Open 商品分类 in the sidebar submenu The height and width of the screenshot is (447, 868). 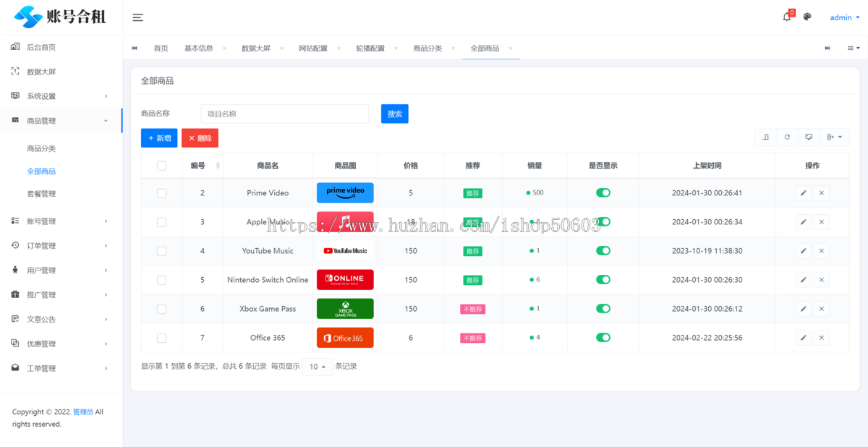[x=41, y=148]
